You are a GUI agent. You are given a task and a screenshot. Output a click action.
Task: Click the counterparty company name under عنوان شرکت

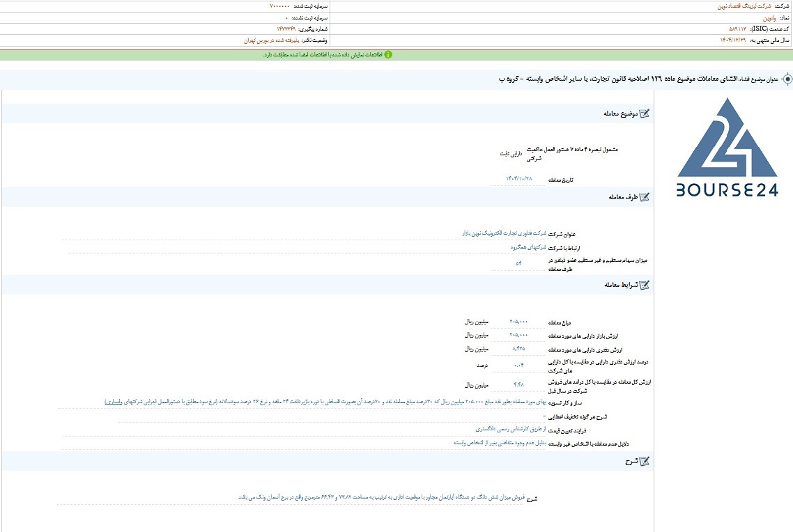[x=505, y=233]
